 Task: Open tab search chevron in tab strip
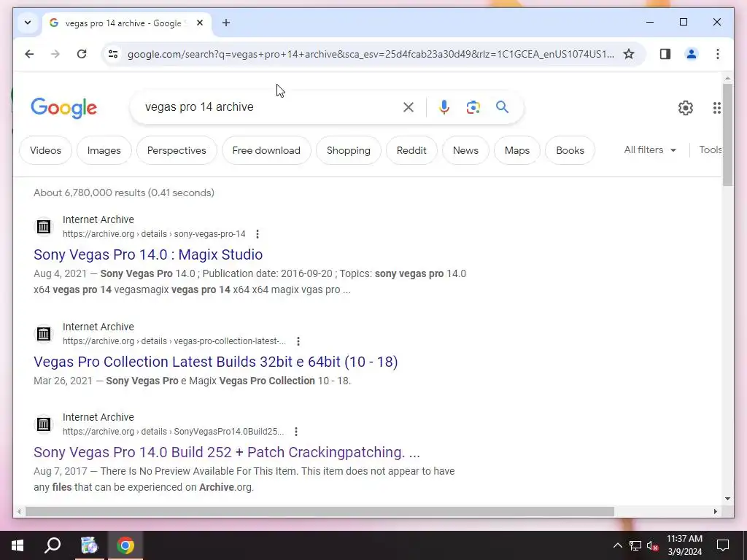tap(28, 23)
